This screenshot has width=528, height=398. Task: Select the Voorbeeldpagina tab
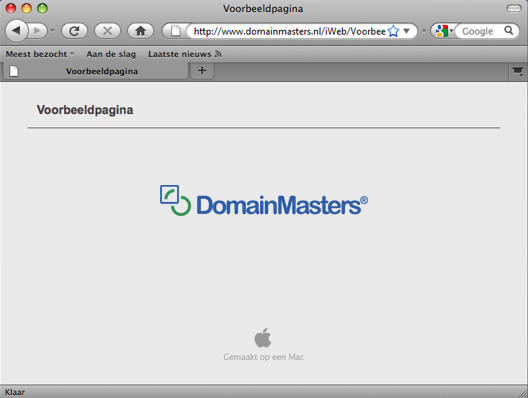click(95, 71)
